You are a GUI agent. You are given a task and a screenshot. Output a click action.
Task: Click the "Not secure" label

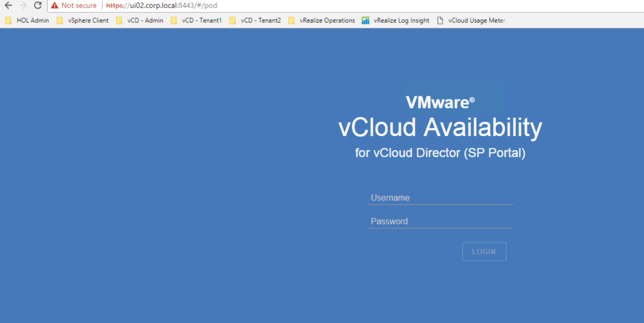click(x=79, y=5)
